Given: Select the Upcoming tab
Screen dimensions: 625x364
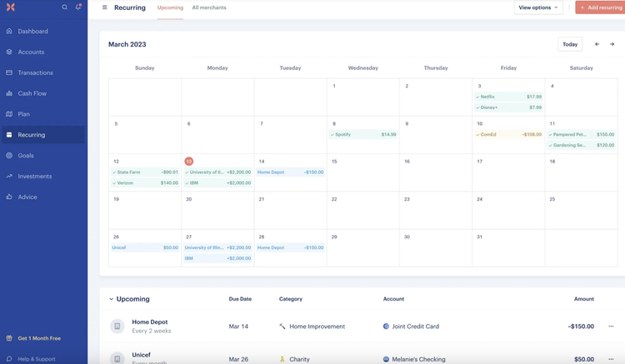Looking at the screenshot, I should click(x=170, y=7).
